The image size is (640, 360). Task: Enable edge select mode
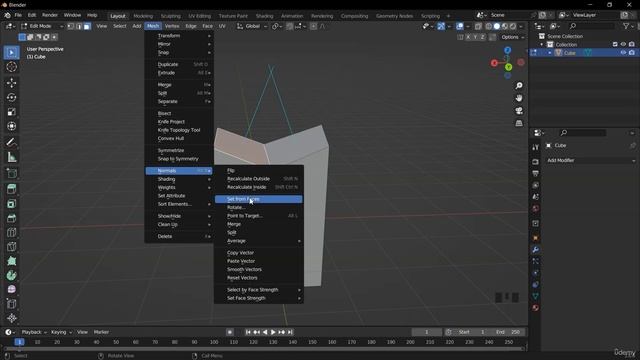point(79,26)
